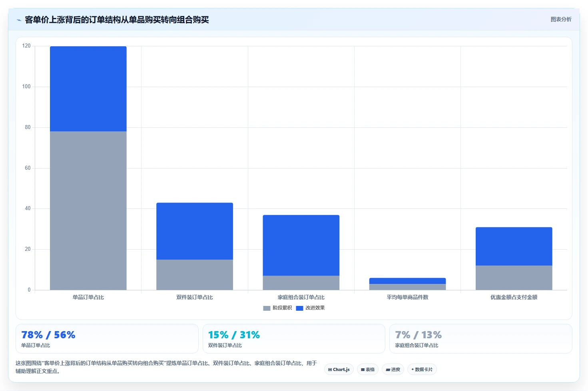Select the 7% / 13% stat card

point(481,339)
